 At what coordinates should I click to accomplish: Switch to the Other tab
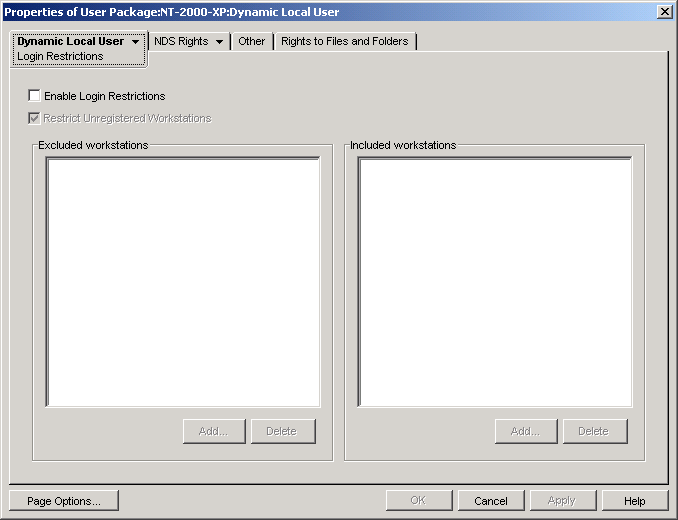point(252,41)
